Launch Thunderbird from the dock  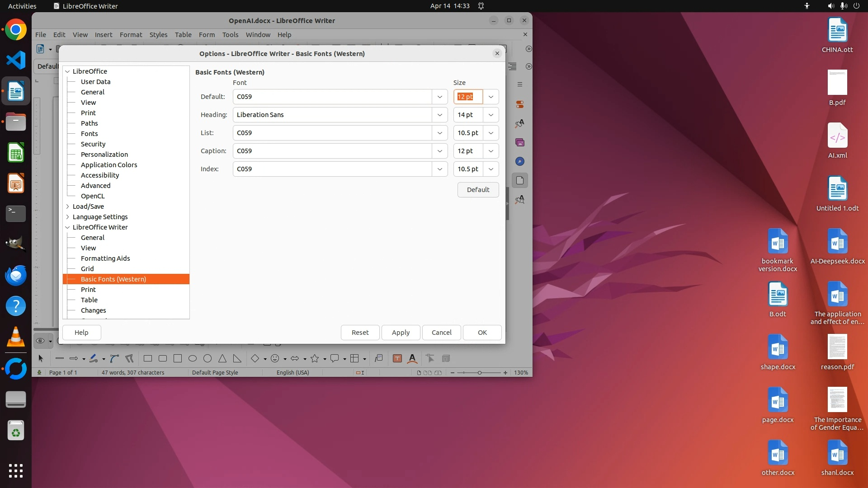(16, 275)
